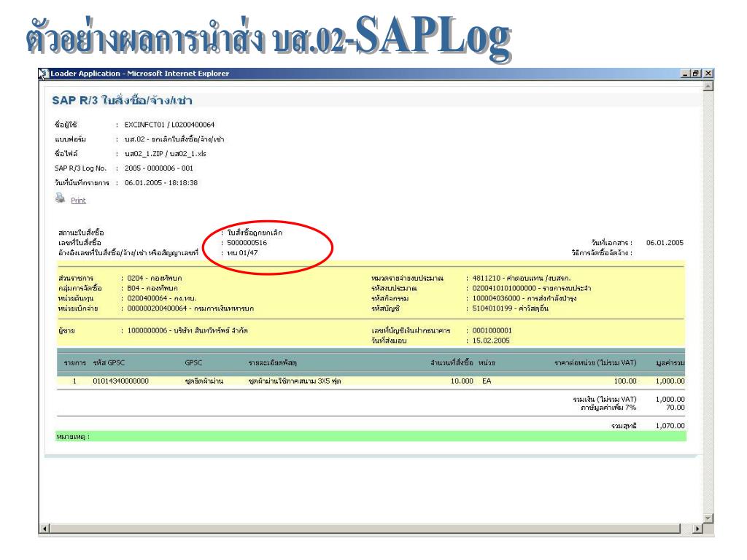Select unit price 100.00

pyautogui.click(x=625, y=381)
